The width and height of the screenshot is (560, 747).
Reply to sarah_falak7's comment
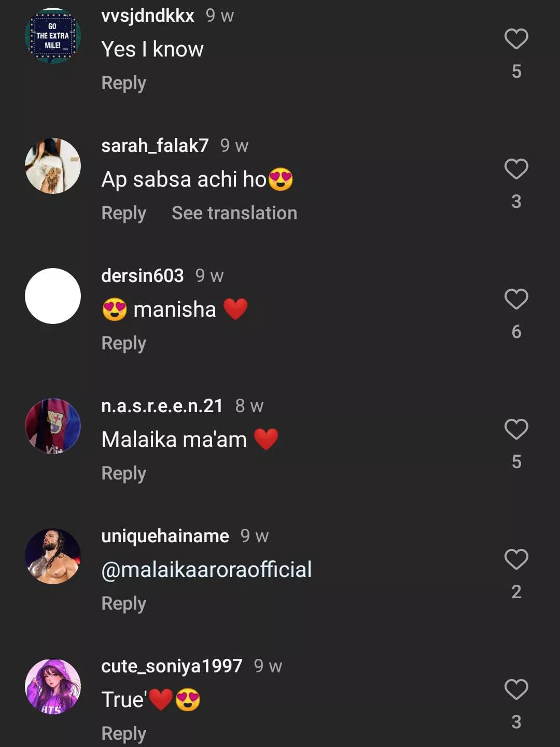pos(123,214)
